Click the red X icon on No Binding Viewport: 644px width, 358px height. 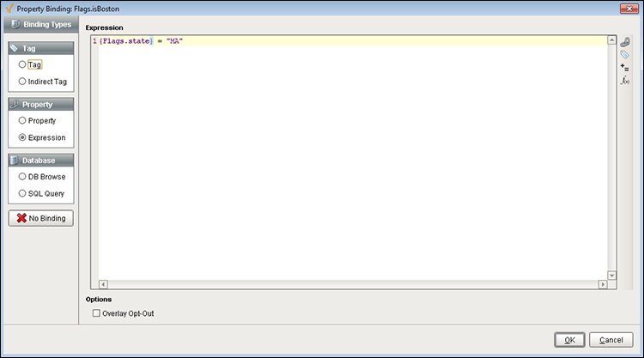(x=21, y=218)
